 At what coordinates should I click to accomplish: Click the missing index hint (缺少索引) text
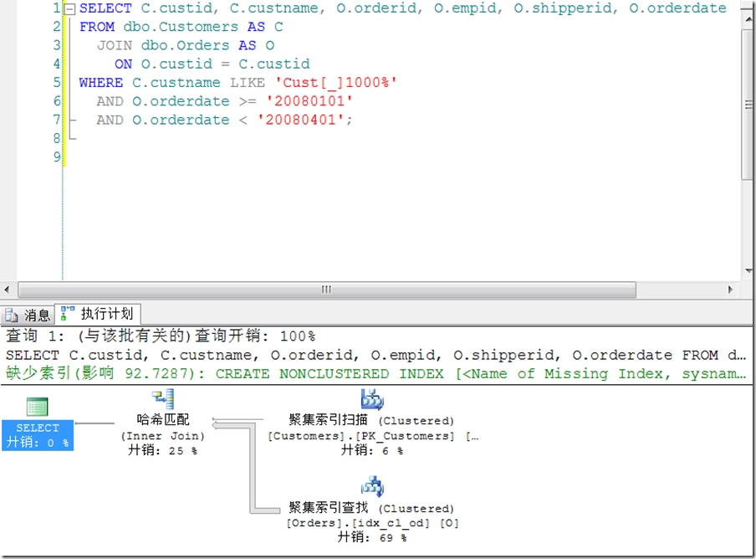tap(375, 374)
